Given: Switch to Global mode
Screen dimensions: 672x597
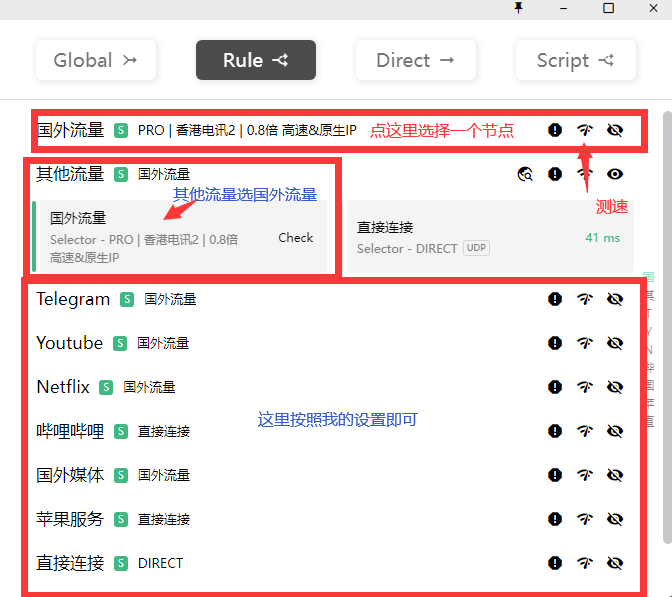Looking at the screenshot, I should point(96,60).
